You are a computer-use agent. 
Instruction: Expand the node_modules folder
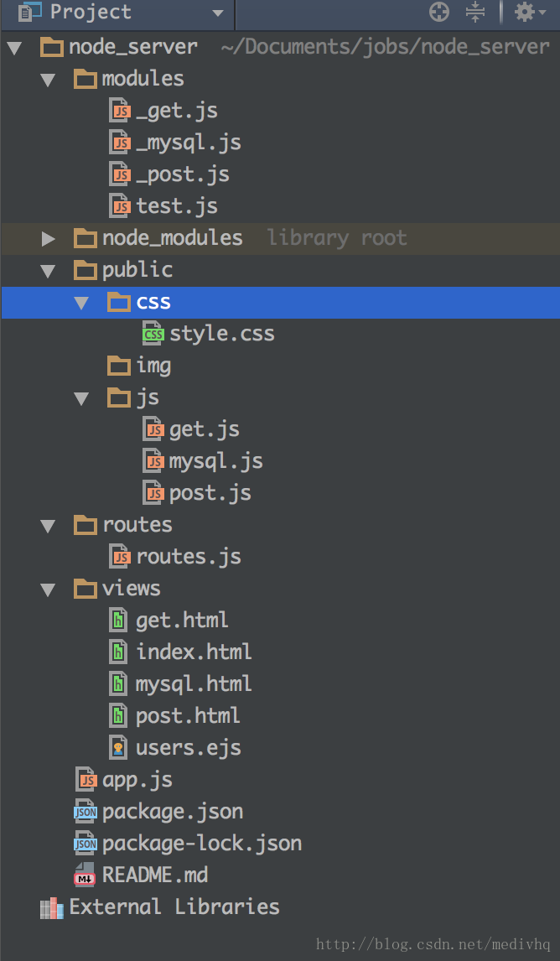(x=48, y=239)
